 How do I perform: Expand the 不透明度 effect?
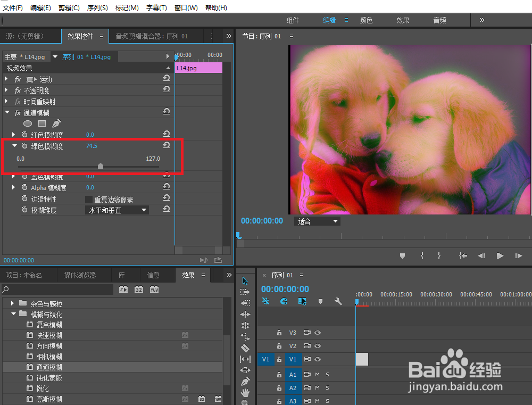coord(6,90)
